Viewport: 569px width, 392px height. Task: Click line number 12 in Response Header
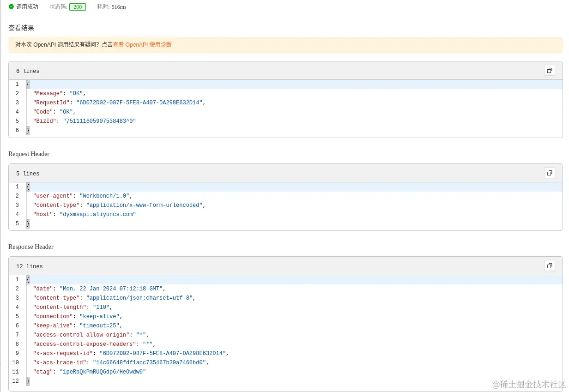pos(16,381)
